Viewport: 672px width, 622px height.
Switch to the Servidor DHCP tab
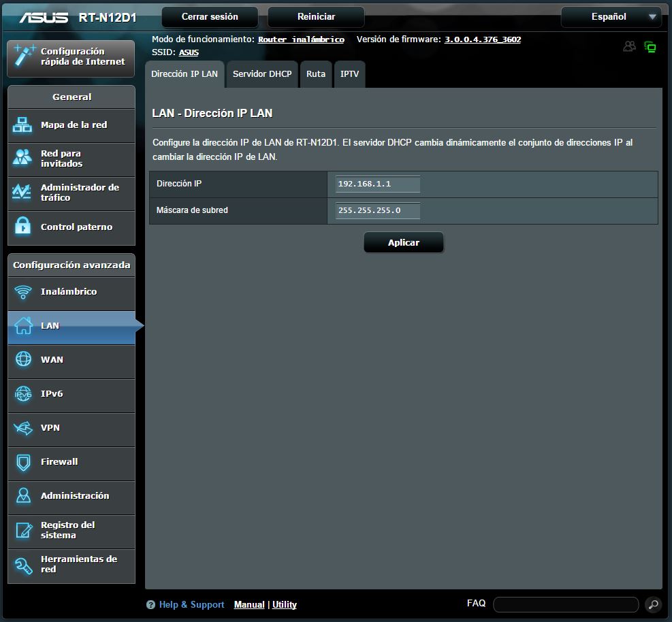click(262, 74)
